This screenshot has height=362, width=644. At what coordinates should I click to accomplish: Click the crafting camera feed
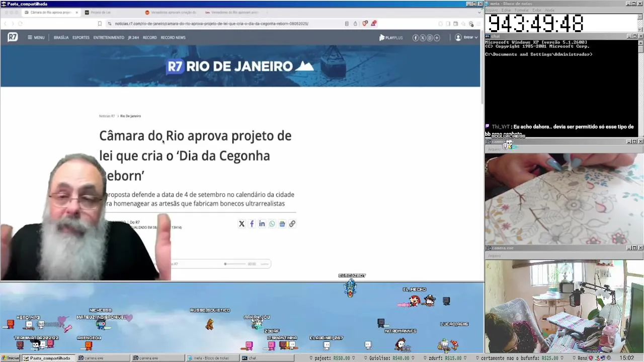(564, 198)
